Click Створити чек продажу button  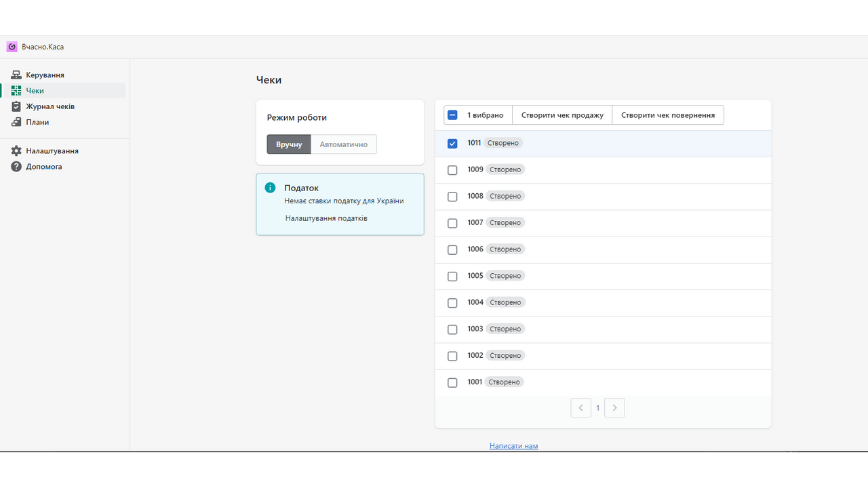[562, 115]
